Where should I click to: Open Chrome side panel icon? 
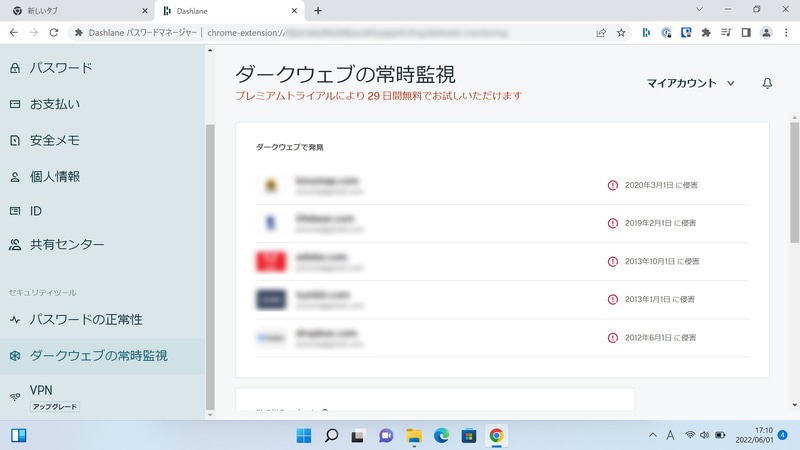746,33
